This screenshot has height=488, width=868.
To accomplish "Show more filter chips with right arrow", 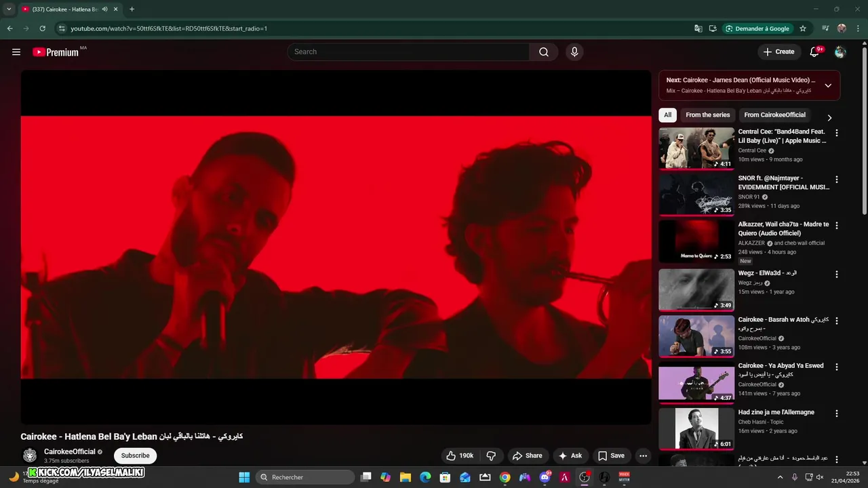I will 829,117.
